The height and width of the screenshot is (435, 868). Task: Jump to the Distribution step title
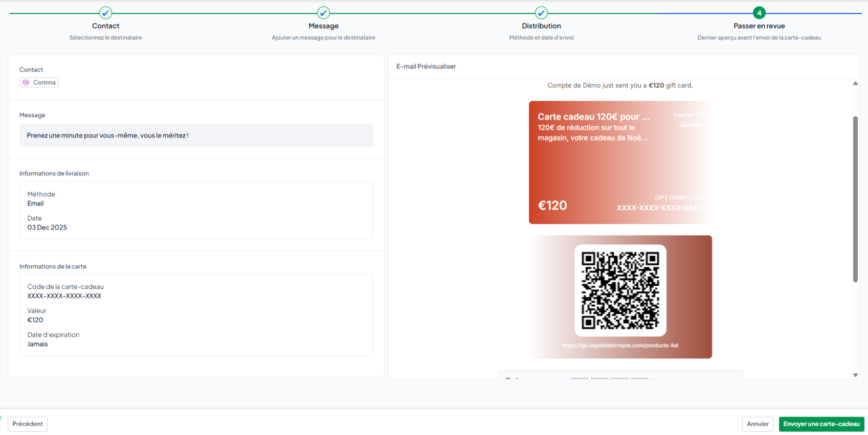click(x=541, y=26)
